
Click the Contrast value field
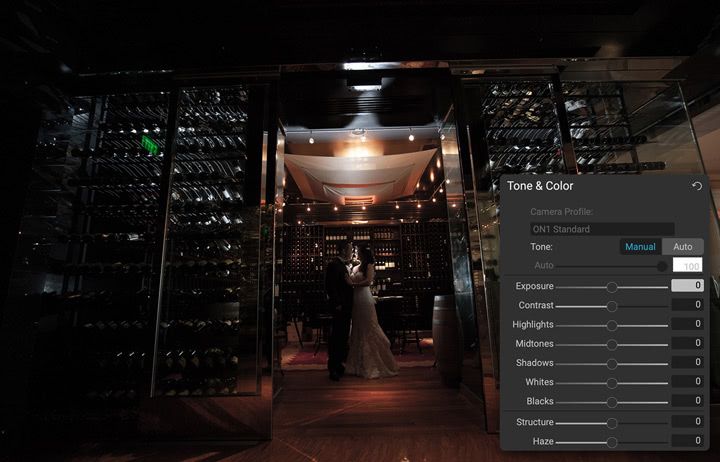pyautogui.click(x=687, y=304)
